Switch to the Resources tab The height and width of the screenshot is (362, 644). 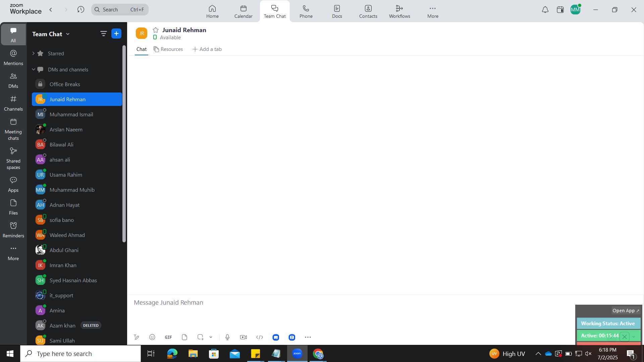tap(168, 49)
